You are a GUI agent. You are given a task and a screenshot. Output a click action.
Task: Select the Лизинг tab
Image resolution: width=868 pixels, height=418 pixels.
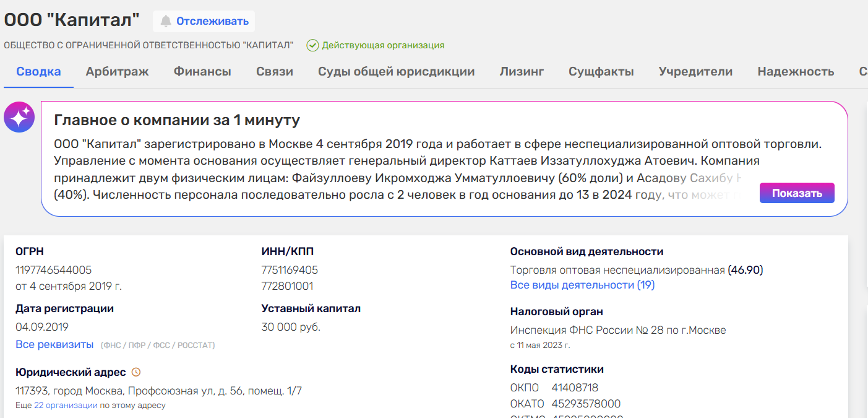coord(522,71)
